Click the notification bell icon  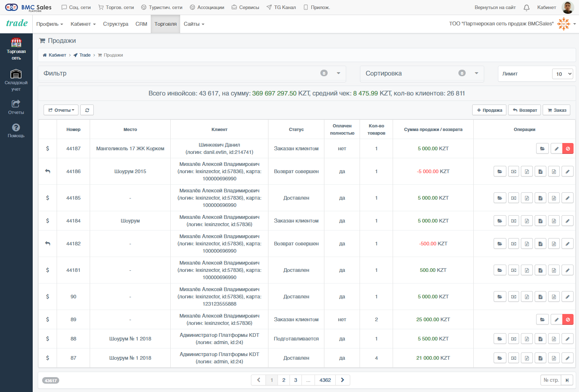(526, 7)
